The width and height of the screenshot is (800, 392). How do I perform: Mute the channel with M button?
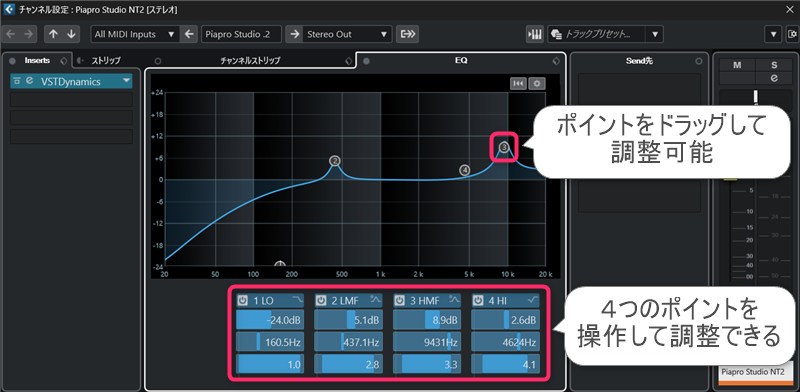click(737, 65)
